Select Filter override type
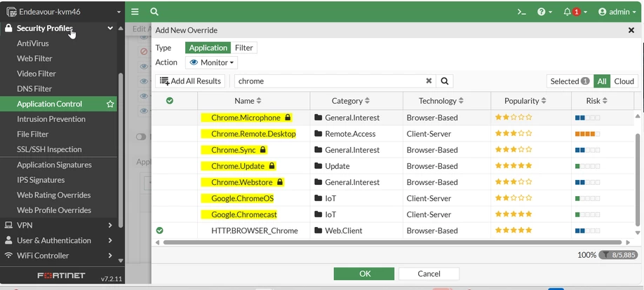The image size is (644, 290). [x=243, y=48]
